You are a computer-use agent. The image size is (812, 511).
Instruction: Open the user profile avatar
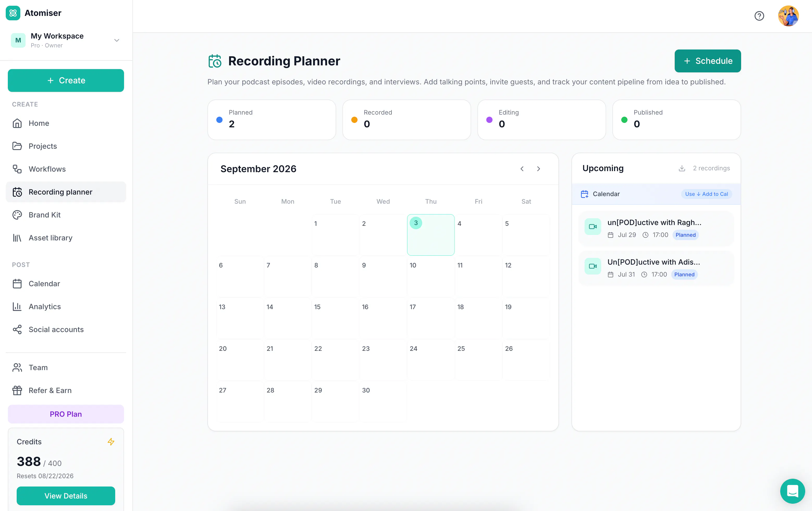pos(788,16)
